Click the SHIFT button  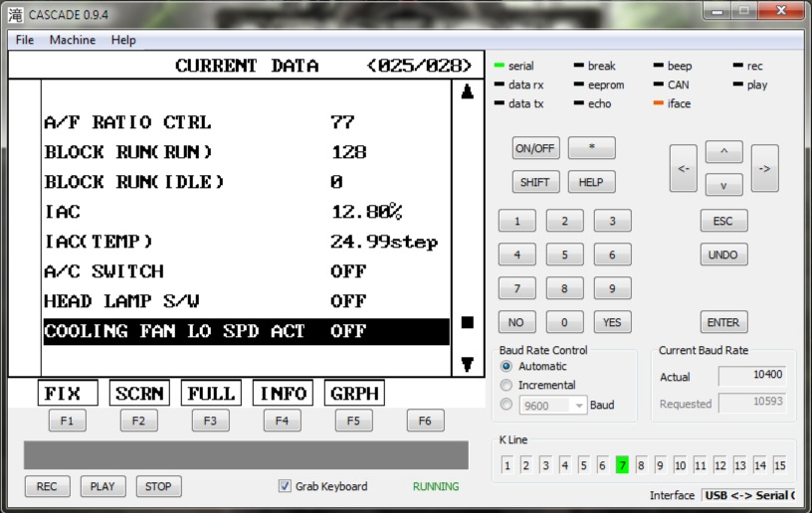click(535, 182)
